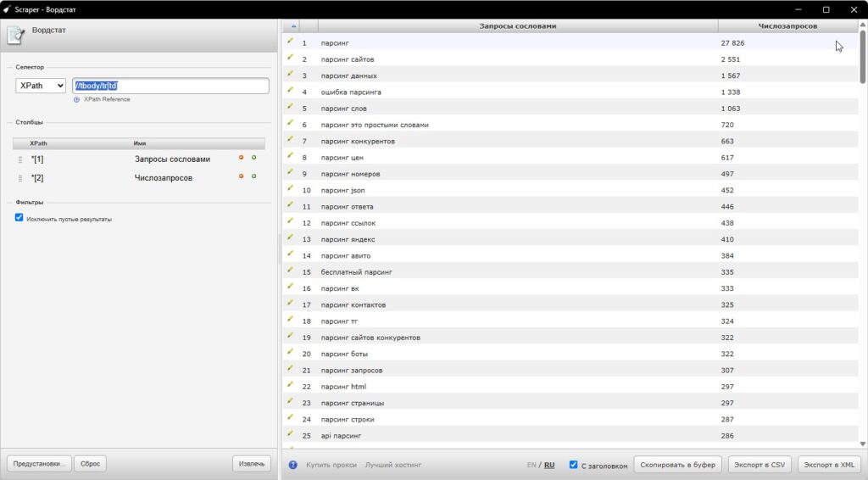Click the sort arrow in table header corner
Screen dimensions: 868x480
tap(293, 26)
